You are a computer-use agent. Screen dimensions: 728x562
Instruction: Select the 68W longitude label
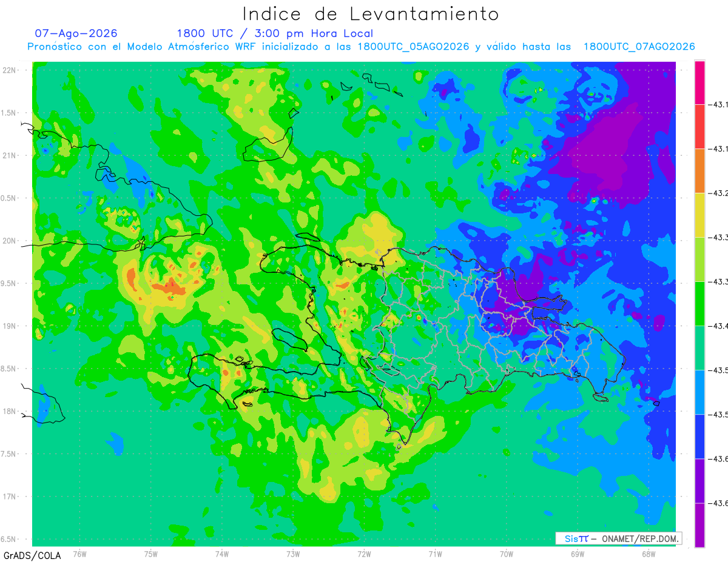(x=648, y=554)
